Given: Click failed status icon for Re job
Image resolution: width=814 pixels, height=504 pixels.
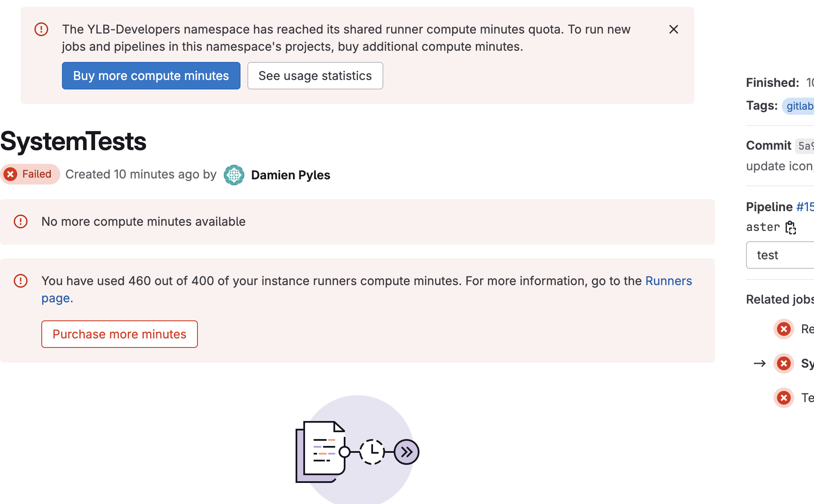Looking at the screenshot, I should click(x=784, y=329).
